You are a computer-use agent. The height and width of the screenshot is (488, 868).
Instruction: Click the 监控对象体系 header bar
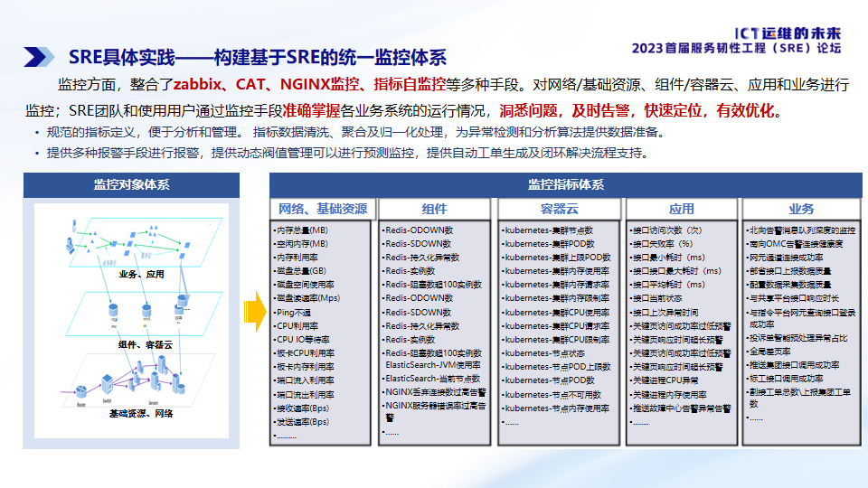(x=131, y=184)
